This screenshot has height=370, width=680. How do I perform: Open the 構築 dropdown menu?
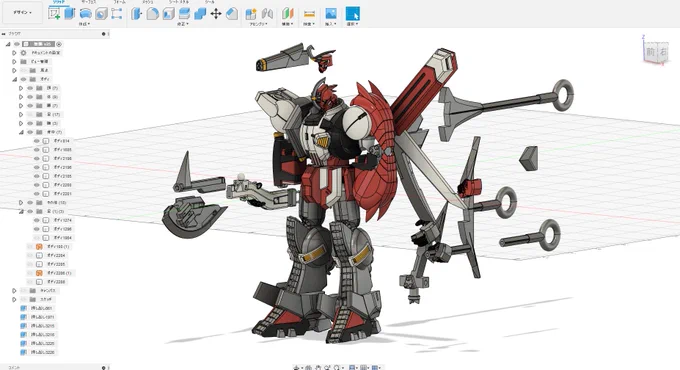click(287, 24)
